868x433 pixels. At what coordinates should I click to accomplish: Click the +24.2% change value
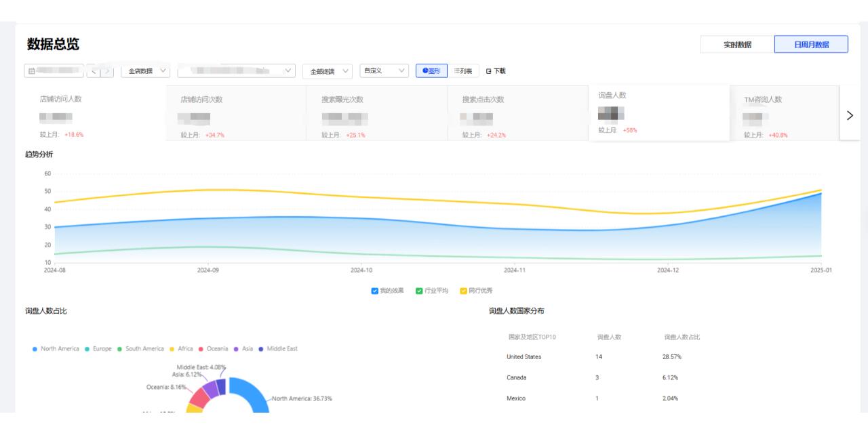pos(496,136)
